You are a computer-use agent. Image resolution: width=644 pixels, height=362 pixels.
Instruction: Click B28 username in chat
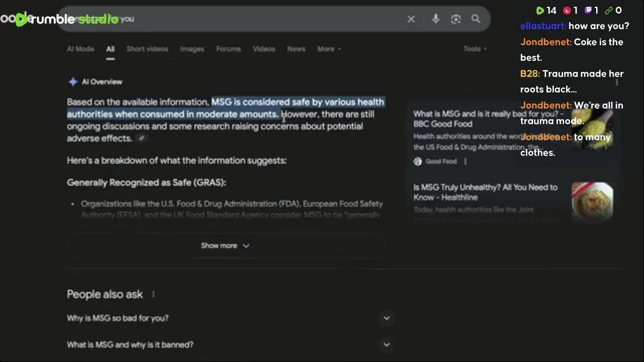coord(530,74)
